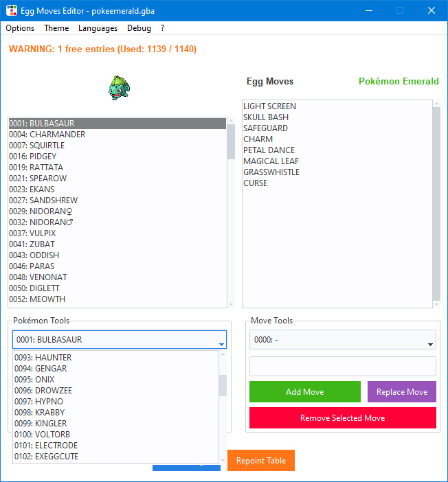Click the purple Replace Move button

402,392
